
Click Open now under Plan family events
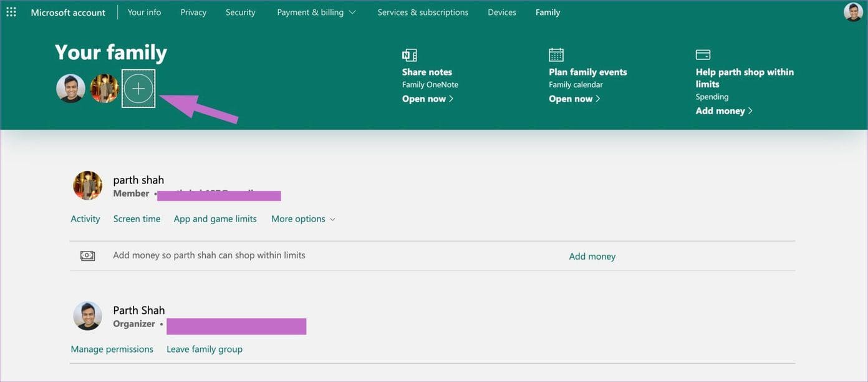coord(574,99)
